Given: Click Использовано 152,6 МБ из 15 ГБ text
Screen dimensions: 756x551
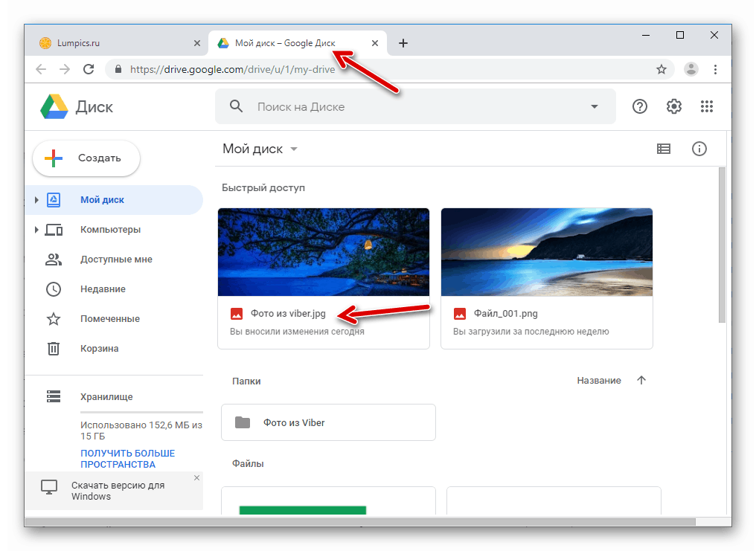Looking at the screenshot, I should (141, 431).
